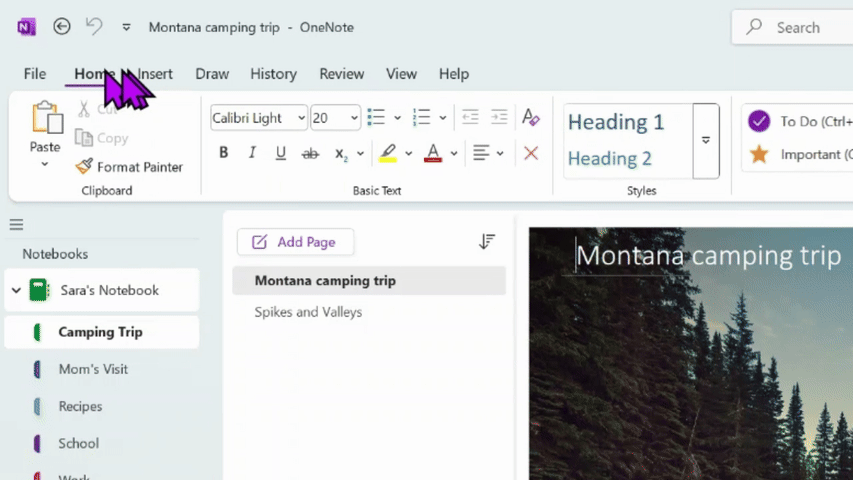Switch to the Draw tab

[212, 73]
